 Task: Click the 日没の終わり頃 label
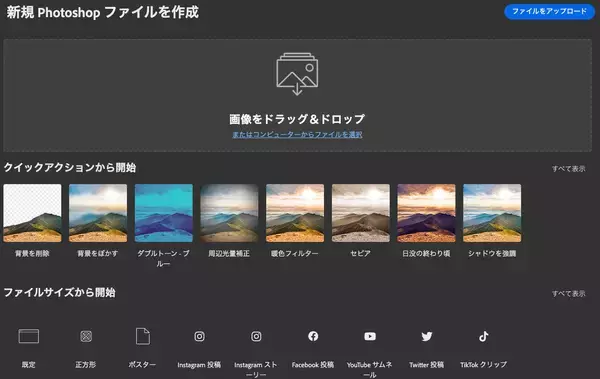pyautogui.click(x=426, y=253)
